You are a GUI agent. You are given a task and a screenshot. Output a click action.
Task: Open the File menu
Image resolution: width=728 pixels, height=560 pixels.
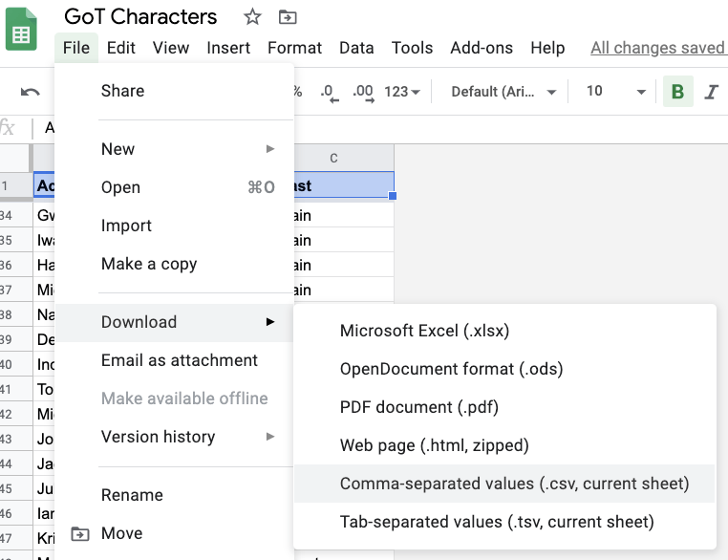(76, 48)
